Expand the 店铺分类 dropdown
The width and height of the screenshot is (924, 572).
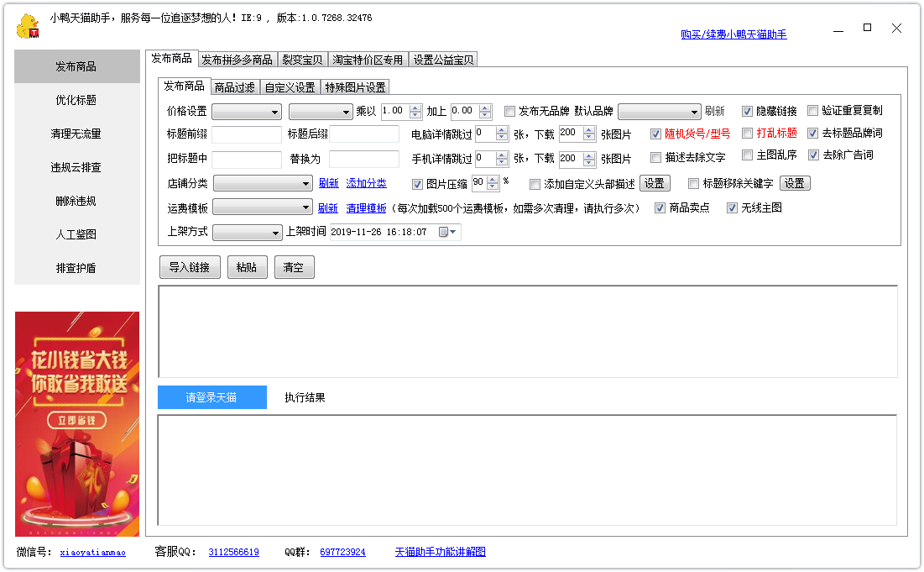[262, 183]
